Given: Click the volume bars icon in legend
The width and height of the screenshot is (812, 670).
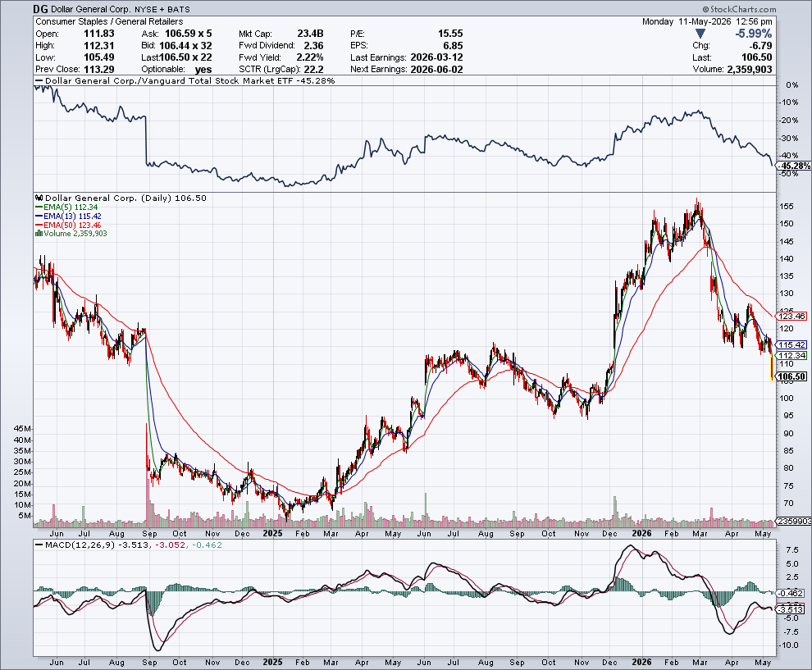Looking at the screenshot, I should coord(39,234).
